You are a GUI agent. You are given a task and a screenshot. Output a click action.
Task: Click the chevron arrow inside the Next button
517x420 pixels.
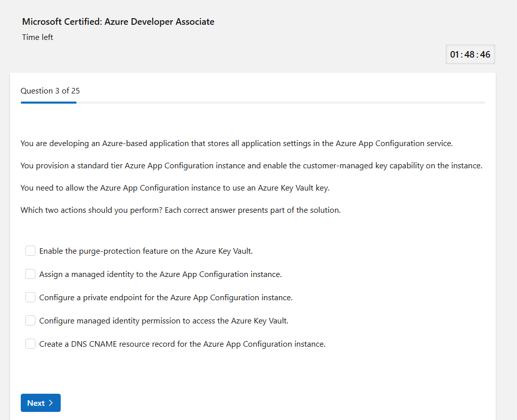(51, 403)
